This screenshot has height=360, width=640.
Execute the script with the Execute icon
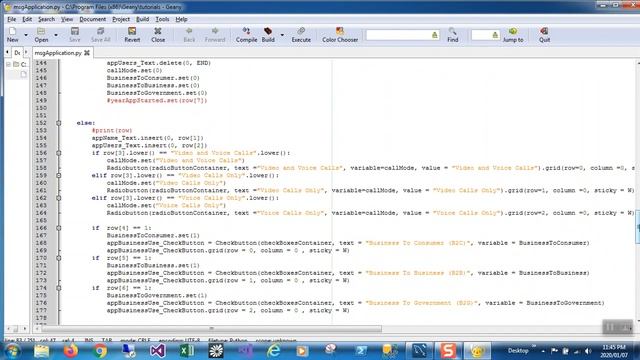[301, 35]
